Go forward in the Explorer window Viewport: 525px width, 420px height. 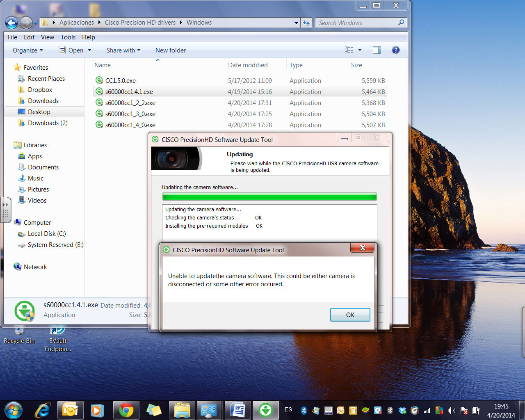pos(26,23)
